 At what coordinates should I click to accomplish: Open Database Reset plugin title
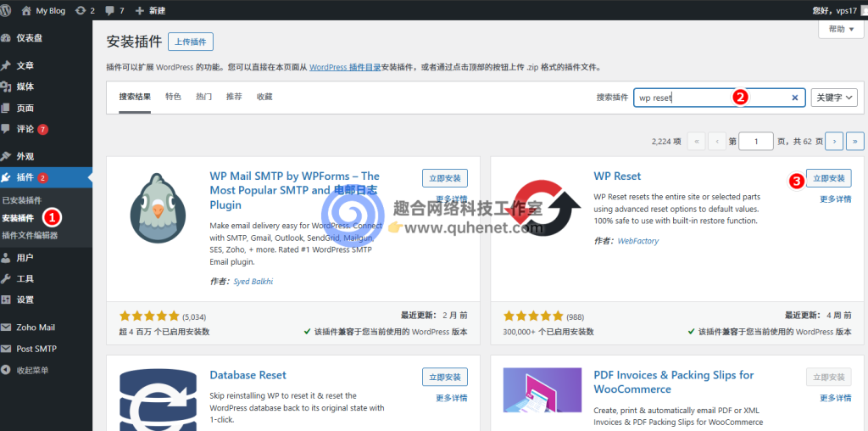pos(248,375)
